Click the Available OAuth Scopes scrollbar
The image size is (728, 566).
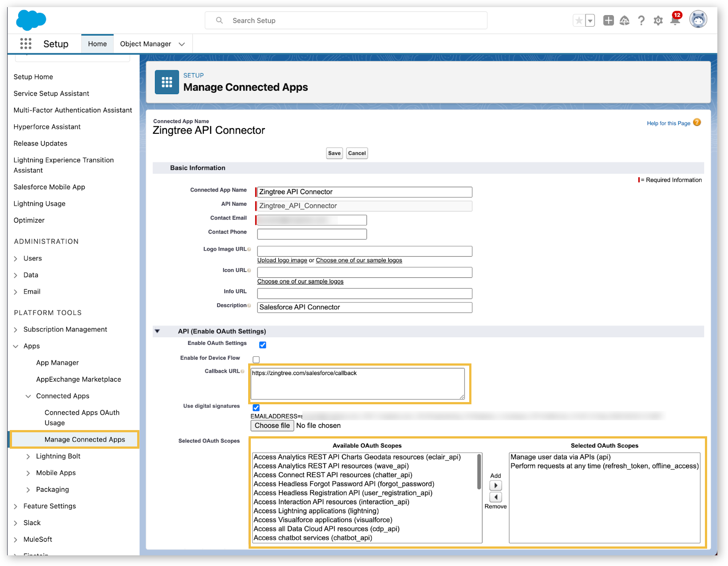479,471
